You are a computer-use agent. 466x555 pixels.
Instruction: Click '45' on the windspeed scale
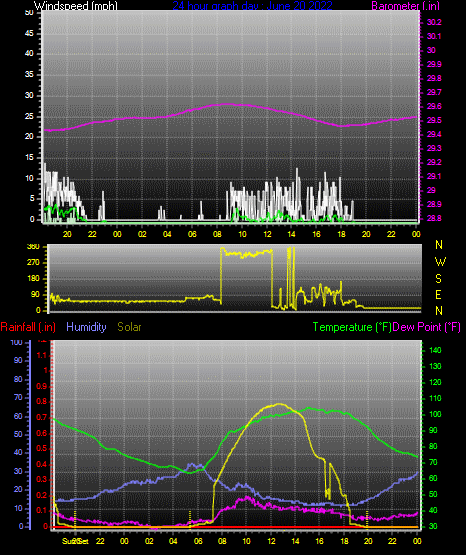tap(29, 33)
